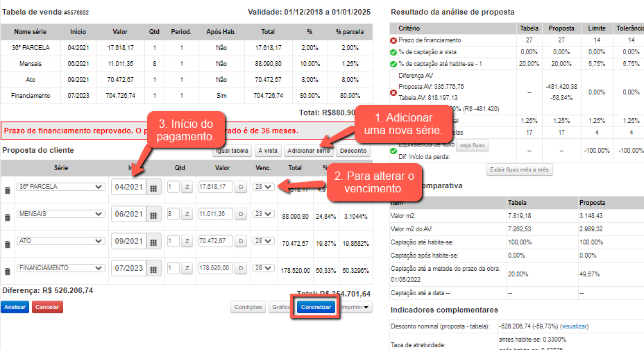Open calendar picker for 04/2021 date
Viewport: 644px width, 350px height.
coord(153,187)
